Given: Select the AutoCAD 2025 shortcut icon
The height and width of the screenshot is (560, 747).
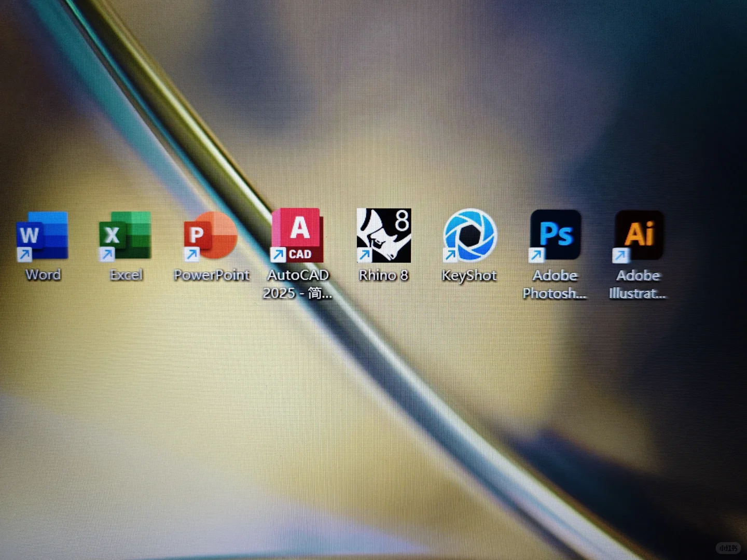Looking at the screenshot, I should tap(298, 235).
